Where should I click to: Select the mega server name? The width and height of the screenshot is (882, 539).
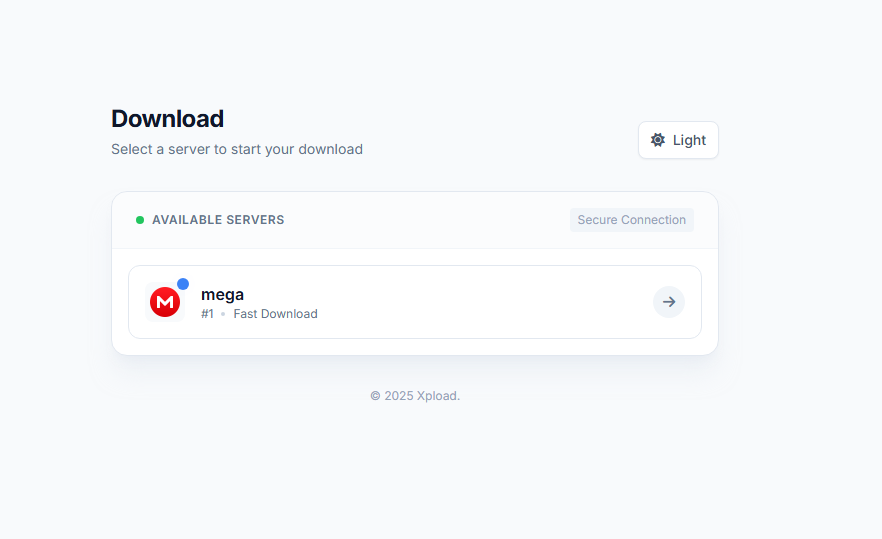(222, 294)
